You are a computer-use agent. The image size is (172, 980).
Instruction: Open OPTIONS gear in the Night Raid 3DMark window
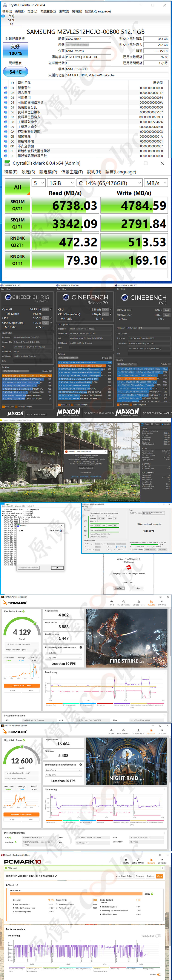[162, 732]
